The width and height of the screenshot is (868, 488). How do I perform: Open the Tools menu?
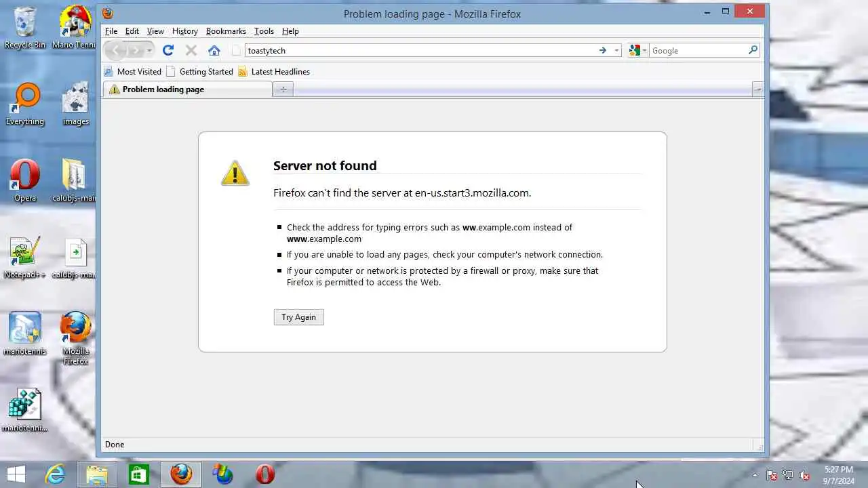tap(264, 31)
